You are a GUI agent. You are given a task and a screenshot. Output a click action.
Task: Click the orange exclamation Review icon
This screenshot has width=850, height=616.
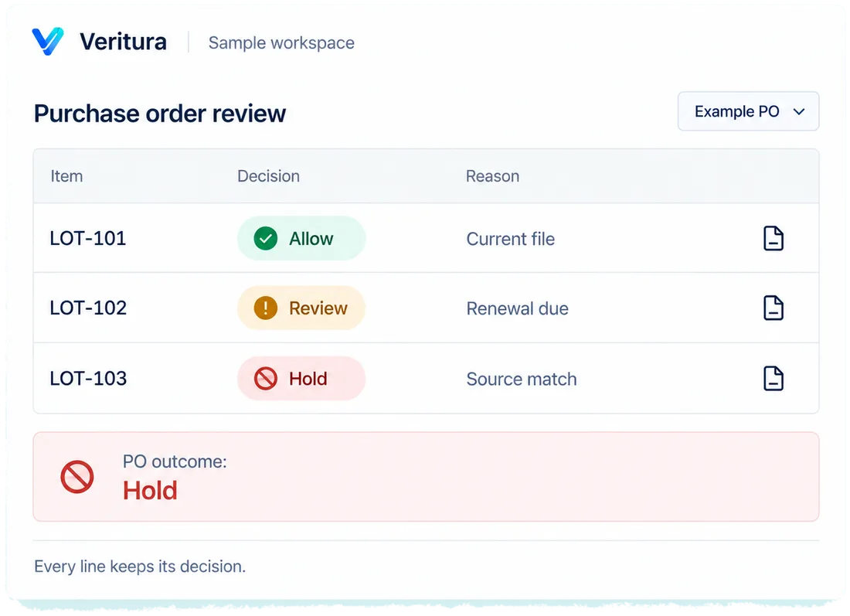coord(266,308)
